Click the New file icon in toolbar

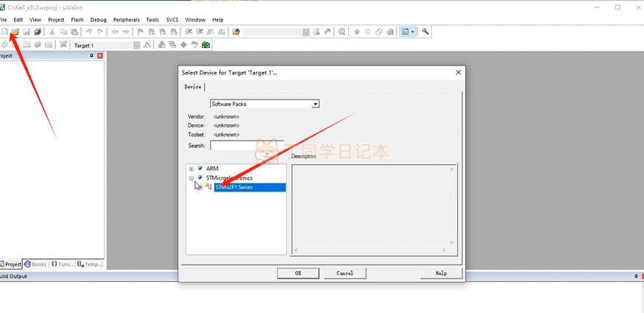[x=4, y=32]
